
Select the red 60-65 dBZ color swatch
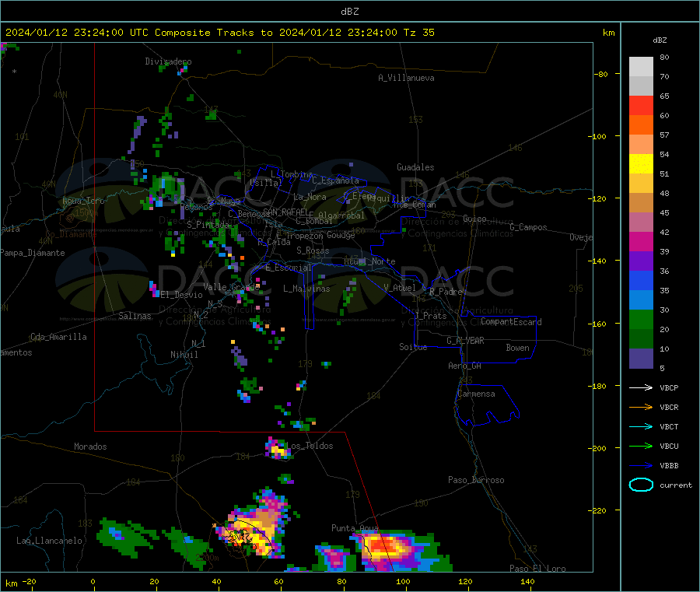[x=641, y=105]
